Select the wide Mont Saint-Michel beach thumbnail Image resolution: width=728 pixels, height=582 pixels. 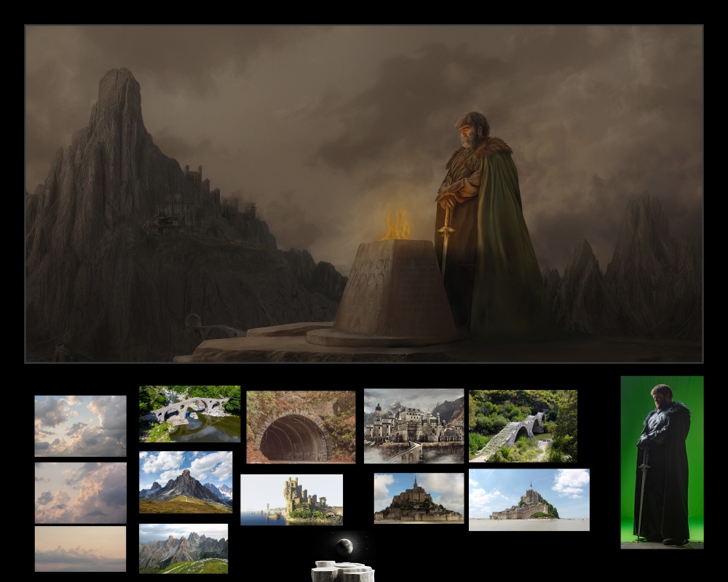[529, 499]
